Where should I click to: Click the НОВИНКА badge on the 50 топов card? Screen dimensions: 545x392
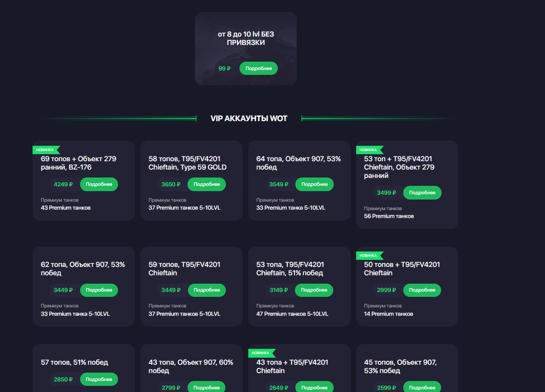click(369, 255)
